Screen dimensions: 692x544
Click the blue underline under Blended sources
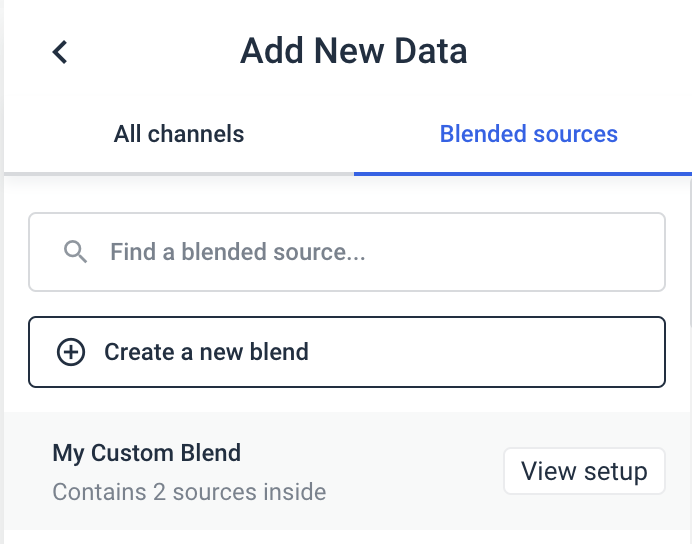522,173
